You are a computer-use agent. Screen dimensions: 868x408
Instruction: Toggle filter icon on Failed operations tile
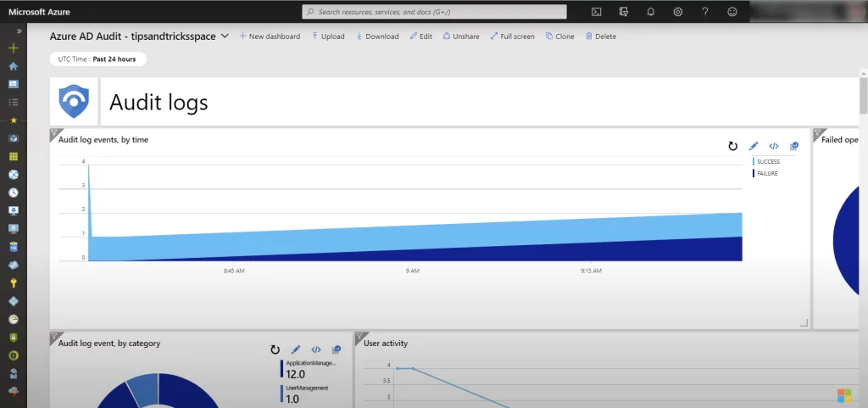(x=818, y=133)
